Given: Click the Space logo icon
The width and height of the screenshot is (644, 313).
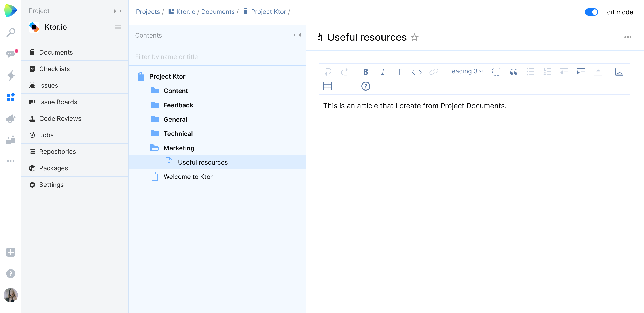Looking at the screenshot, I should point(11,11).
